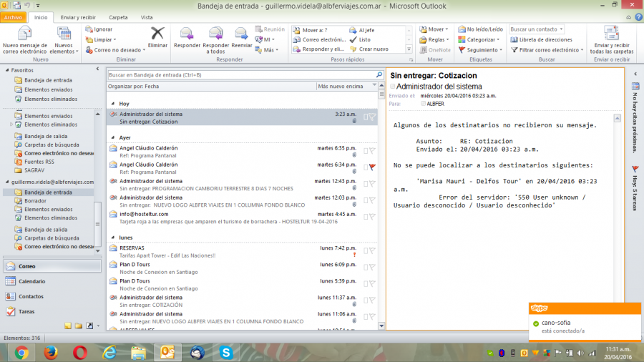
Task: Click Enviar y recibir todas las carpetas
Action: coord(612,40)
